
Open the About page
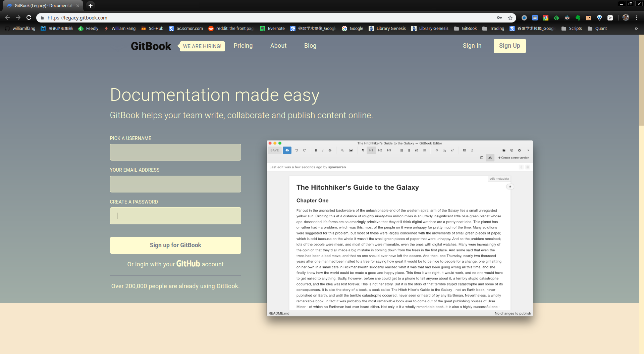[x=278, y=46]
